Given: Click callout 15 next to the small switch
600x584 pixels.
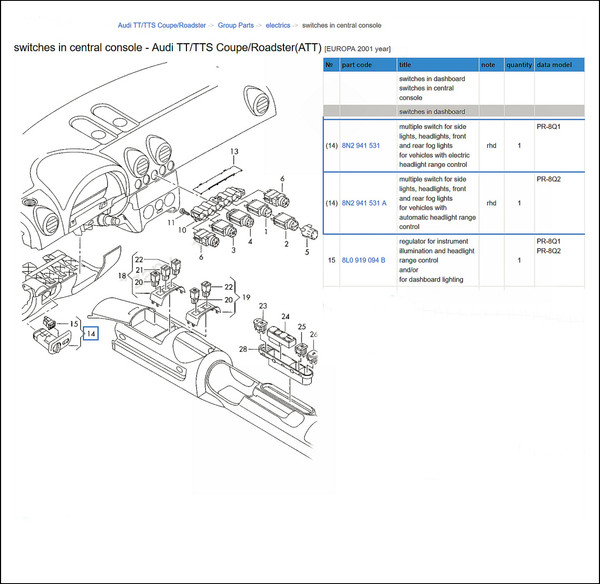Looking at the screenshot, I should (73, 324).
